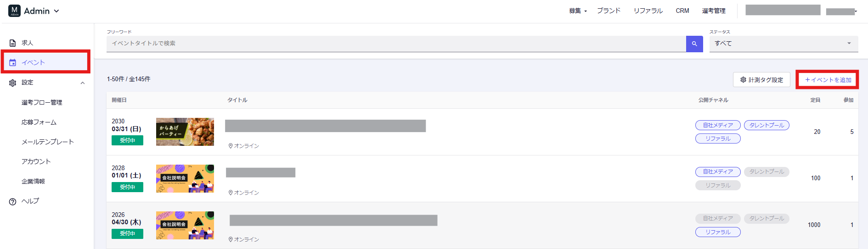Image resolution: width=868 pixels, height=249 pixels.
Task: Click the event title search field
Action: click(396, 44)
